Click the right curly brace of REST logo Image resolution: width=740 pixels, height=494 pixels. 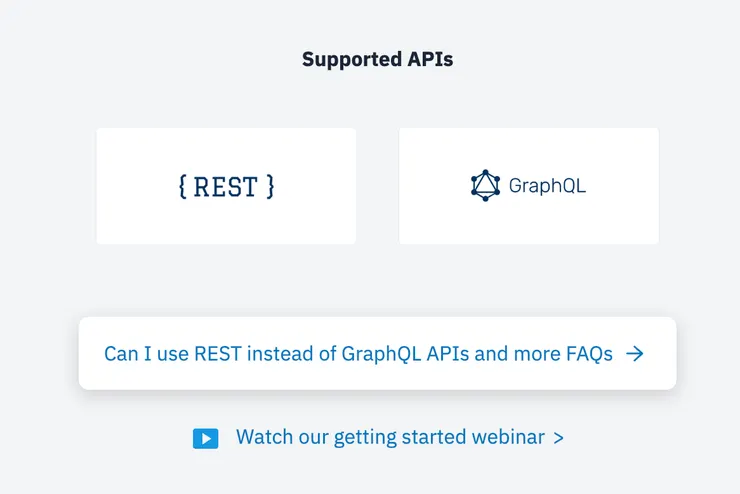coord(269,186)
